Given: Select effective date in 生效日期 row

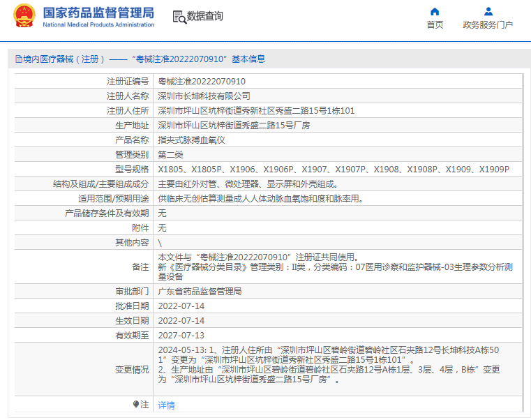Looking at the screenshot, I should (181, 320).
